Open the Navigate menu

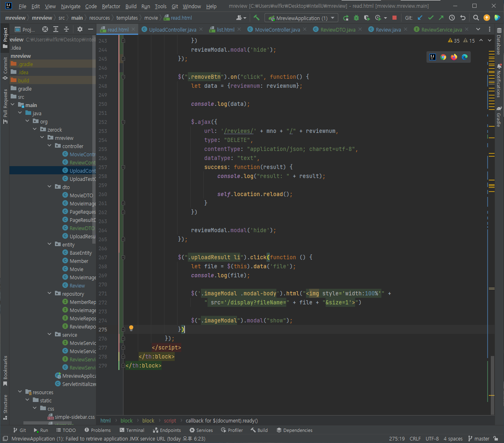pyautogui.click(x=71, y=6)
